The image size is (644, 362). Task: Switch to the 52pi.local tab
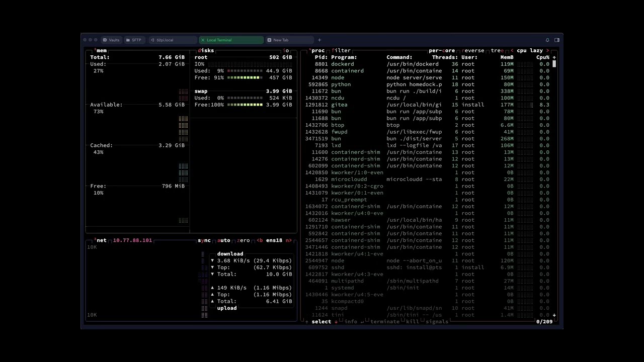click(x=172, y=40)
